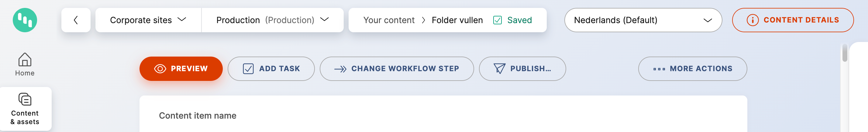This screenshot has width=868, height=132.
Task: Open the Nederlands (Default) language selector
Action: pyautogui.click(x=642, y=20)
